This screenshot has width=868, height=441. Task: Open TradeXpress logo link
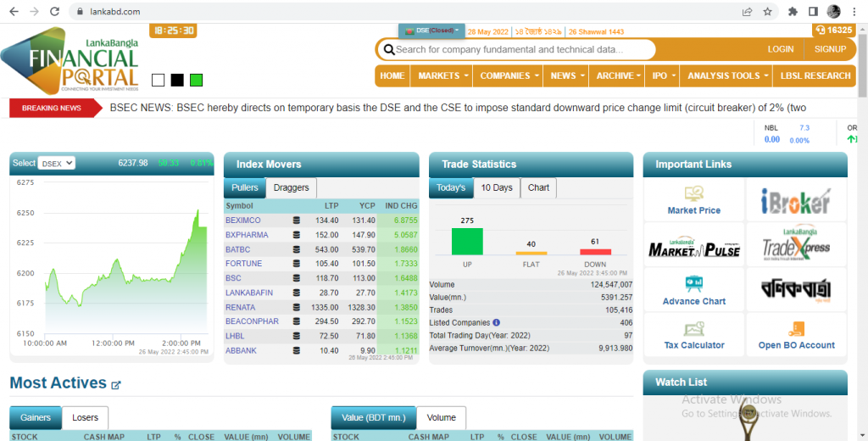796,245
